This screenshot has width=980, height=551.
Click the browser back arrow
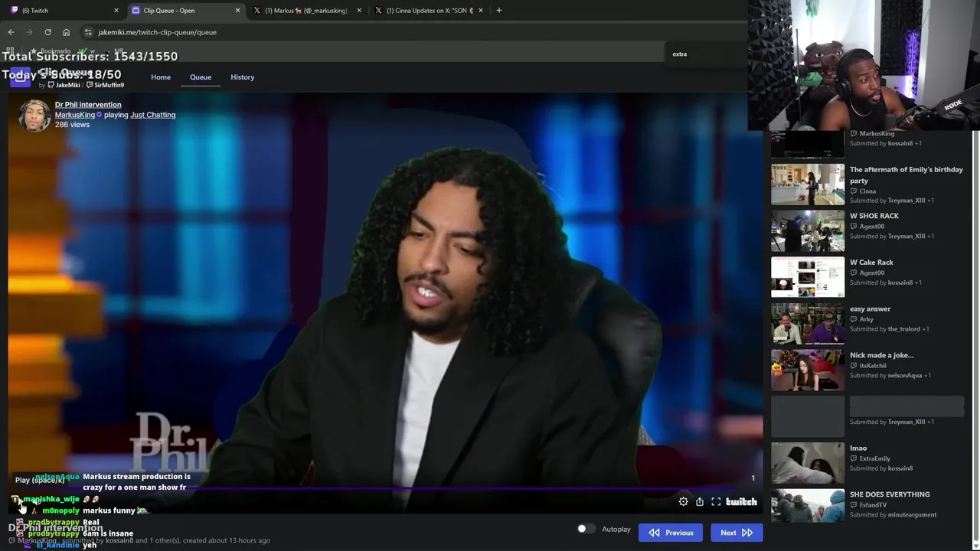point(11,32)
